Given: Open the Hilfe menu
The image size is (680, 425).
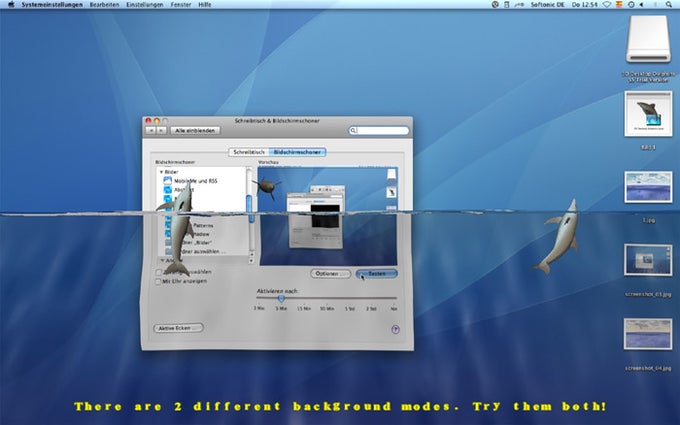Looking at the screenshot, I should (205, 5).
